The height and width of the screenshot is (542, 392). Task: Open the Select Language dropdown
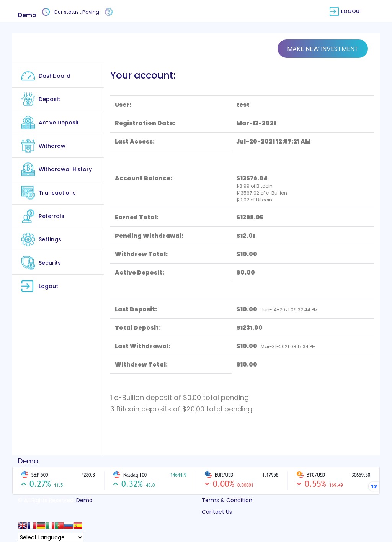coord(51,537)
